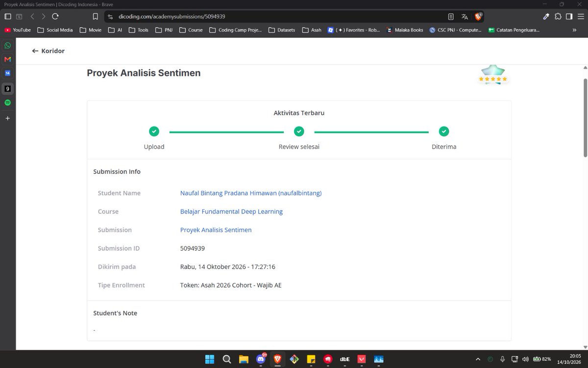Open the battery status showing 82%
This screenshot has width=588, height=368.
[542, 359]
